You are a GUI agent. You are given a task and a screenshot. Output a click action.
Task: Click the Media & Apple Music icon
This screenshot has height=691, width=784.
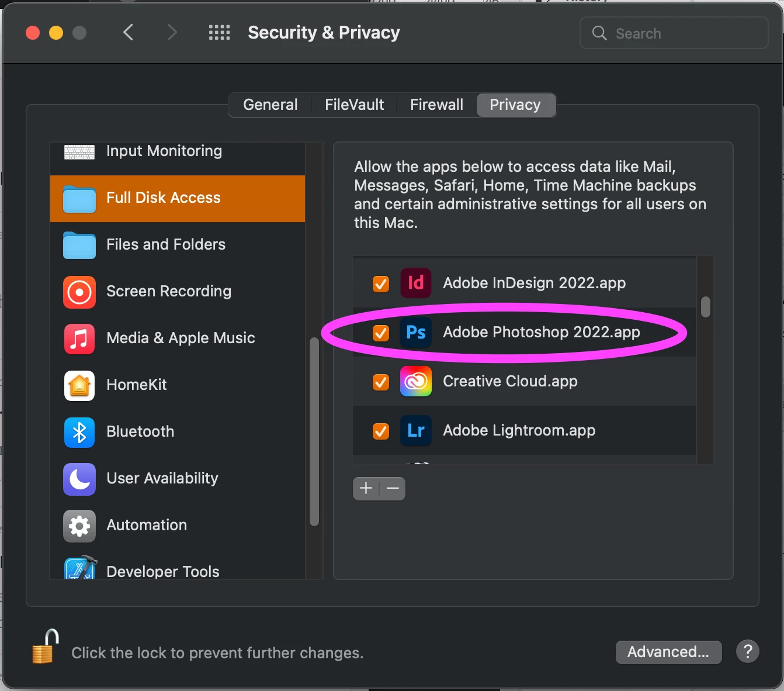[79, 338]
